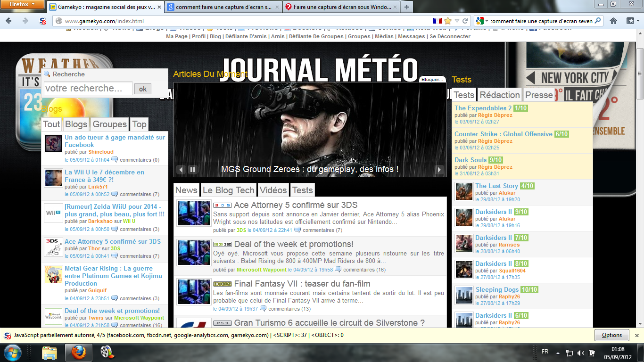Click the NoScript Options button
The height and width of the screenshot is (362, 644).
click(x=611, y=335)
